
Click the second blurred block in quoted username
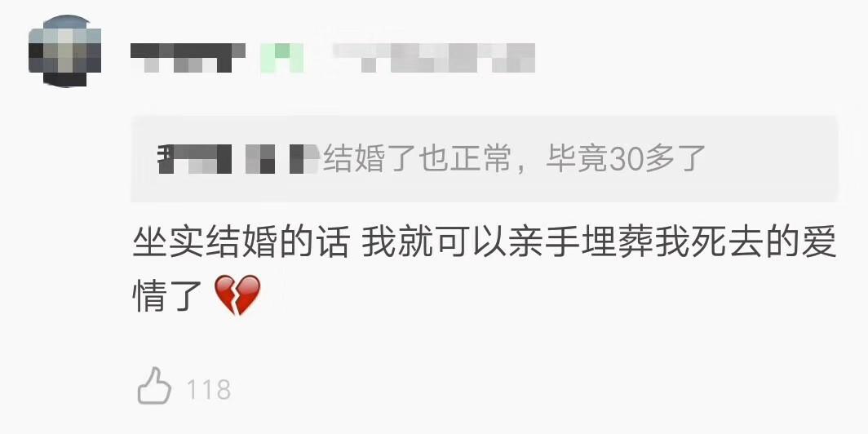click(260, 159)
